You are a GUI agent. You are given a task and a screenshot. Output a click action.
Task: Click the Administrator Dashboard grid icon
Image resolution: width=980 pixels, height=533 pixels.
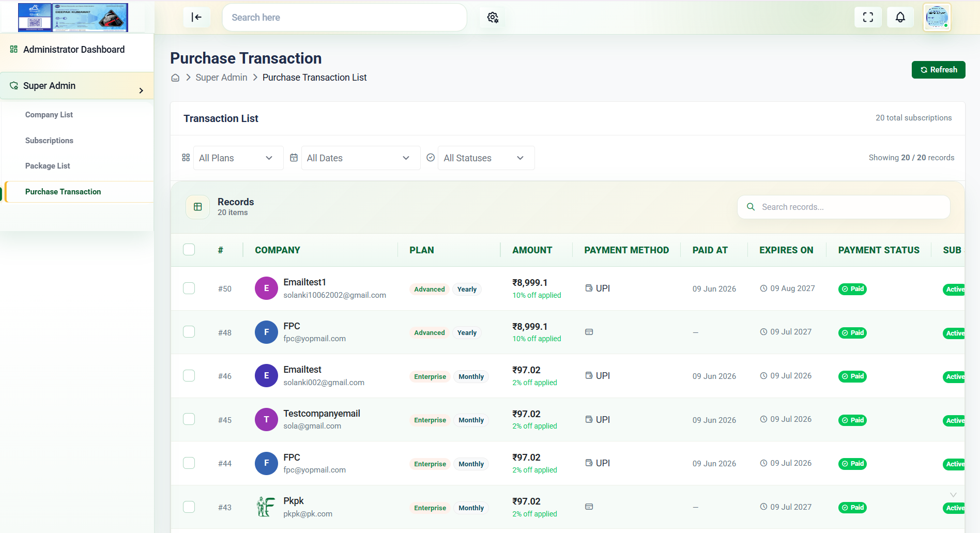tap(14, 49)
